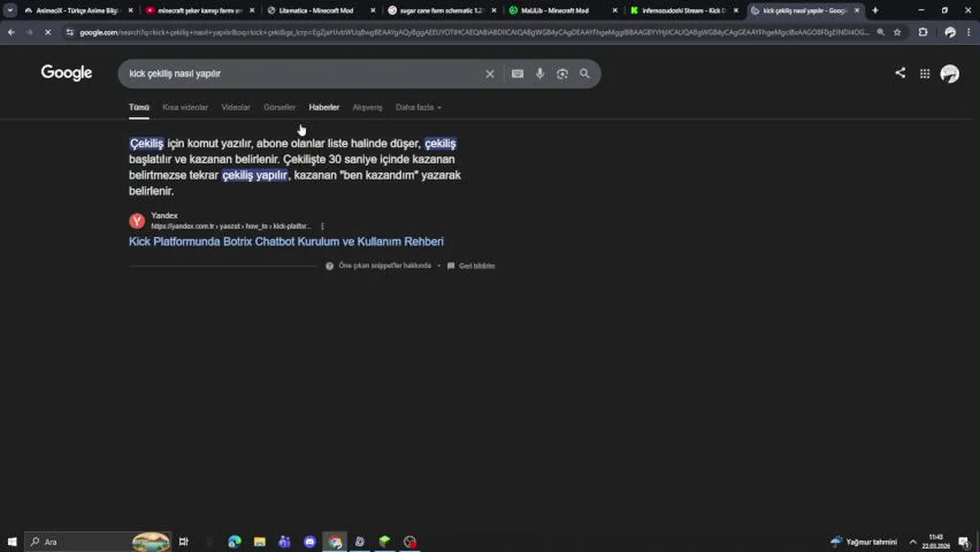Open the Google account avatar

950,74
